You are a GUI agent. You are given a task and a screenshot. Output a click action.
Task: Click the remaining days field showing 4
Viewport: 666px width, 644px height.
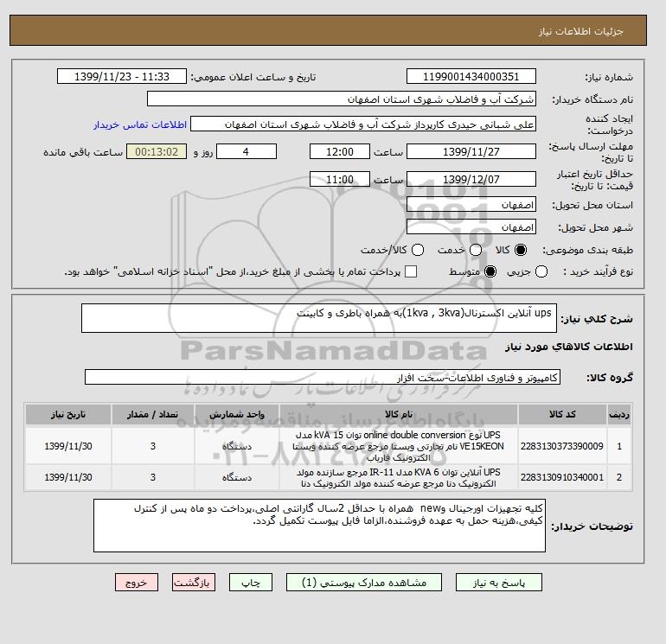[247, 151]
